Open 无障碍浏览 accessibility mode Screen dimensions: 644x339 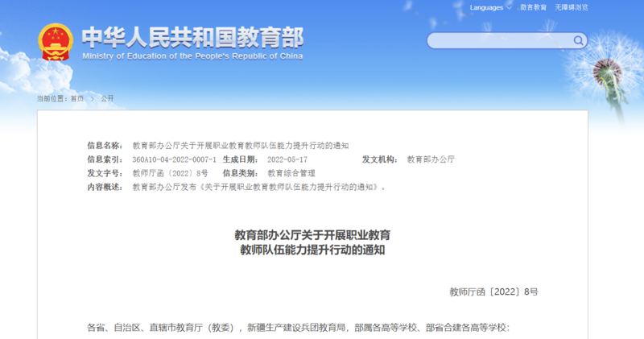point(571,7)
